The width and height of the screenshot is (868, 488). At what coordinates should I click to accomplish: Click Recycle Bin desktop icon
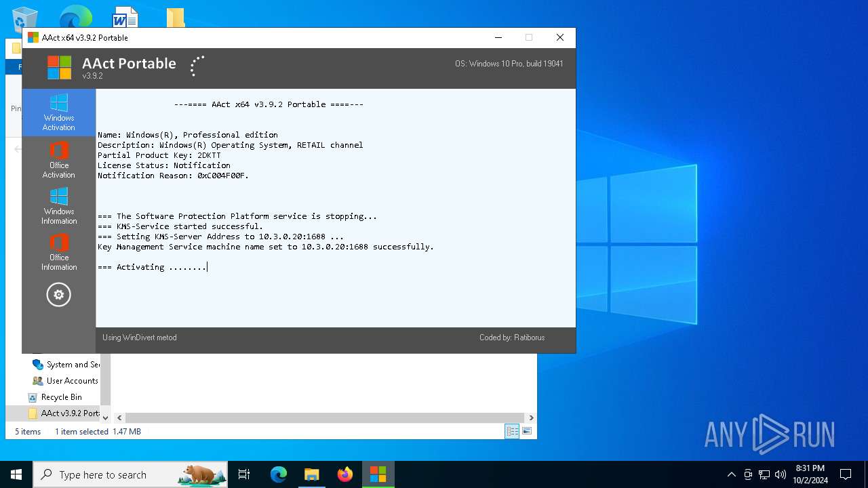point(25,18)
